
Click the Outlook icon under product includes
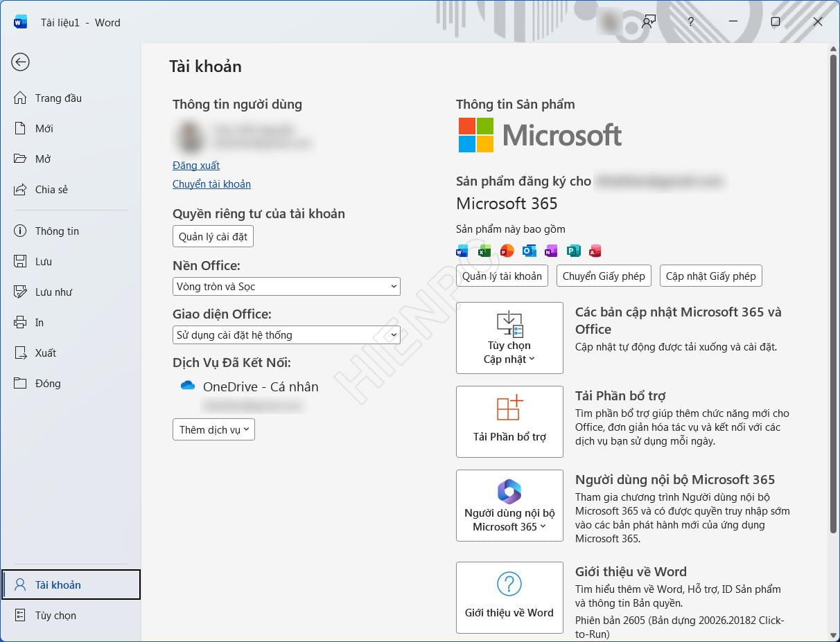pos(529,251)
